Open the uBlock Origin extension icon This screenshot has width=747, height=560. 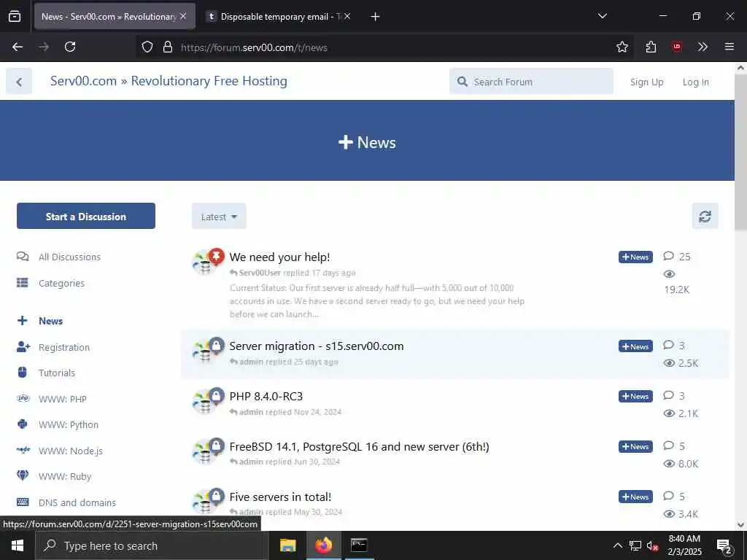click(676, 47)
